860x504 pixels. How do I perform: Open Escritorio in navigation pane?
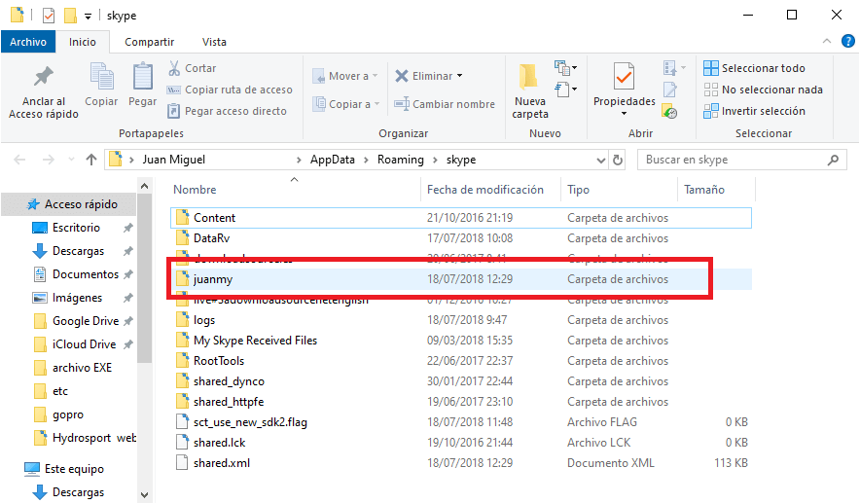tap(76, 228)
